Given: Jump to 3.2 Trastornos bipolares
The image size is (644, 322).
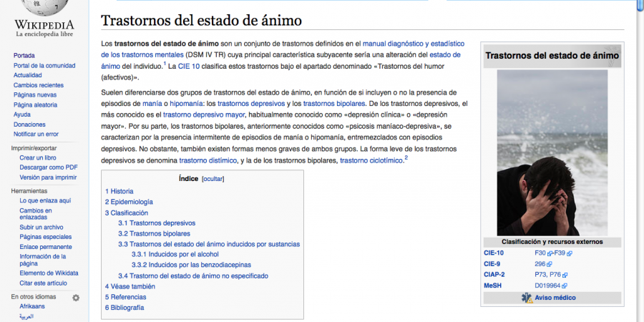Looking at the screenshot, I should tap(154, 234).
